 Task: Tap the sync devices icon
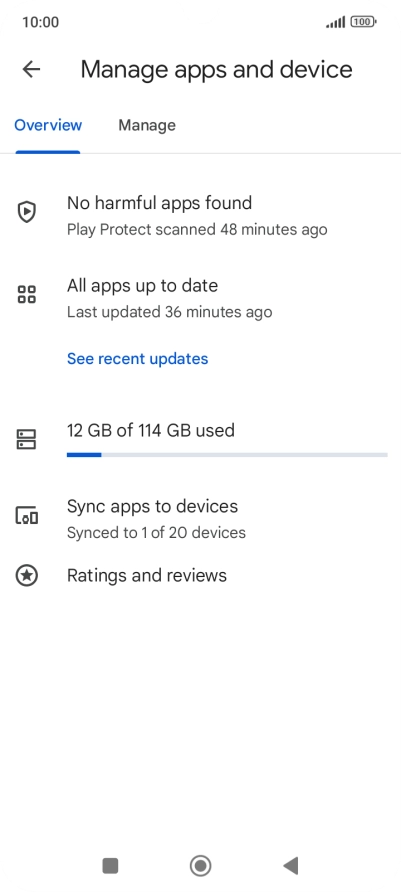coord(27,515)
